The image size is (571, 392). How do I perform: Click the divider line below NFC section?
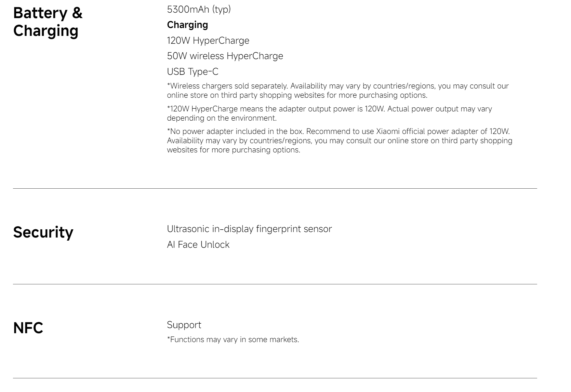point(275,378)
